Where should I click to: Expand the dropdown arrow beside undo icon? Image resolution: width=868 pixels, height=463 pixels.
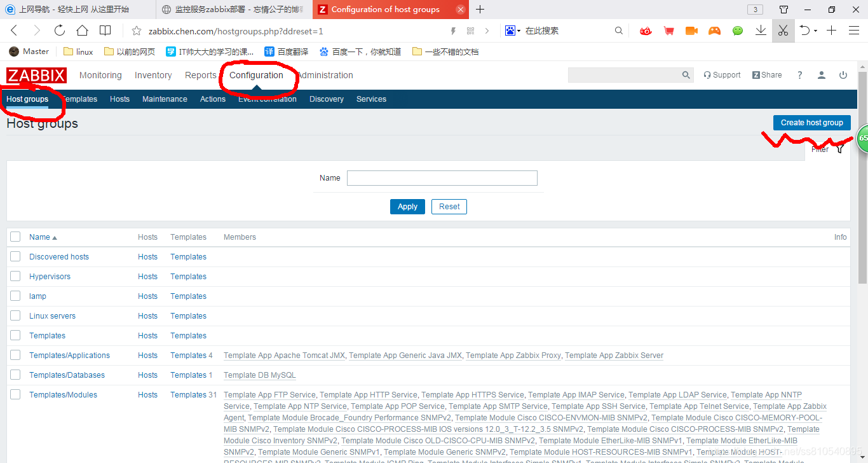(815, 31)
